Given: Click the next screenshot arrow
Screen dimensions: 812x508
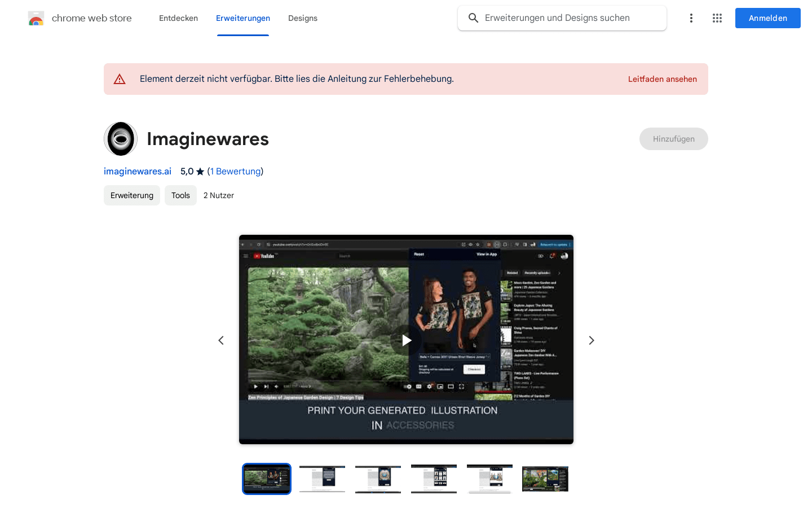Looking at the screenshot, I should (591, 340).
